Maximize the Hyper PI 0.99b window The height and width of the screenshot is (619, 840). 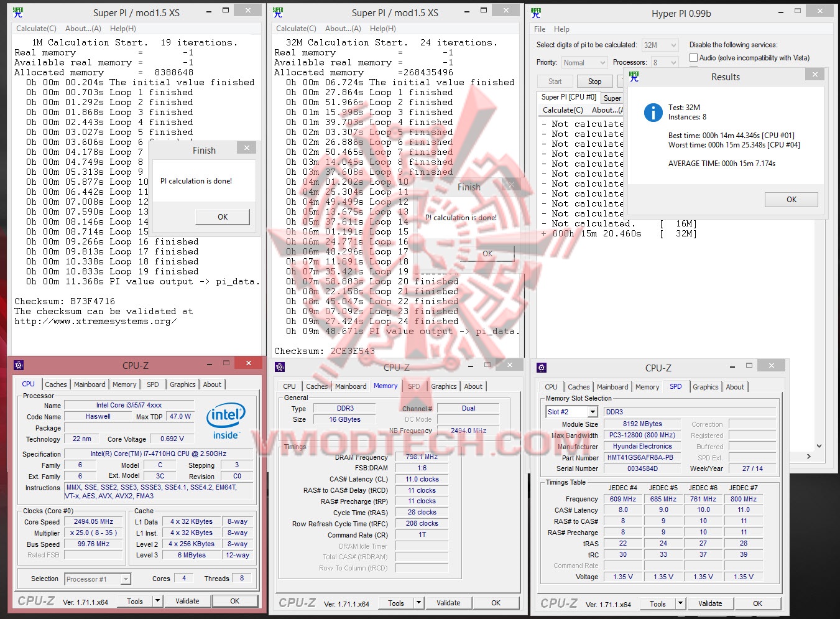pos(797,11)
